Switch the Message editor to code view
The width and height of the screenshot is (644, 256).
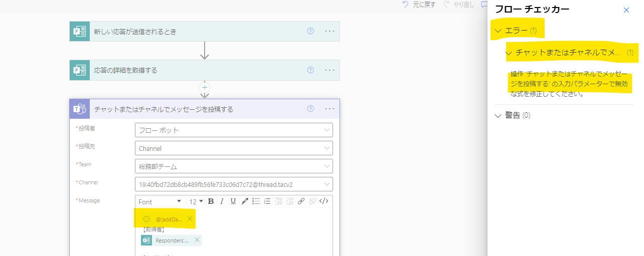click(324, 201)
